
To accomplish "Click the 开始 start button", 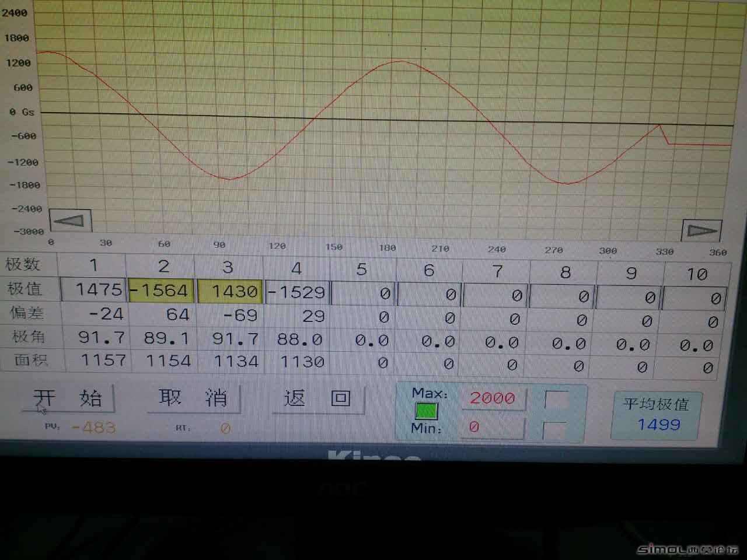I will pos(68,398).
